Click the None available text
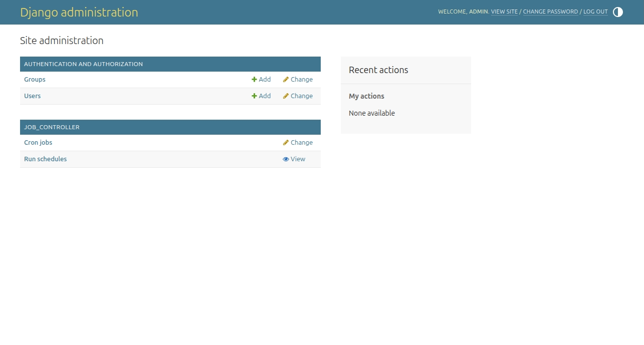 pos(372,113)
